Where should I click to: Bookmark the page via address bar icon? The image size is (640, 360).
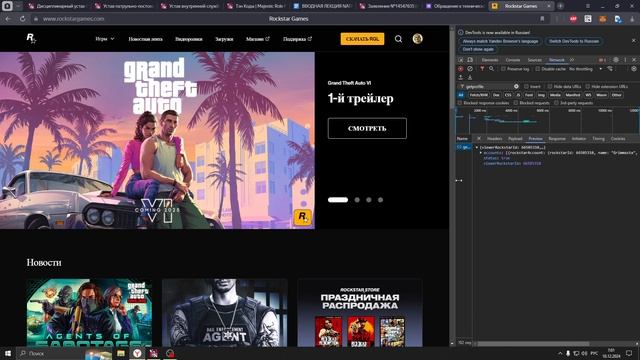542,19
